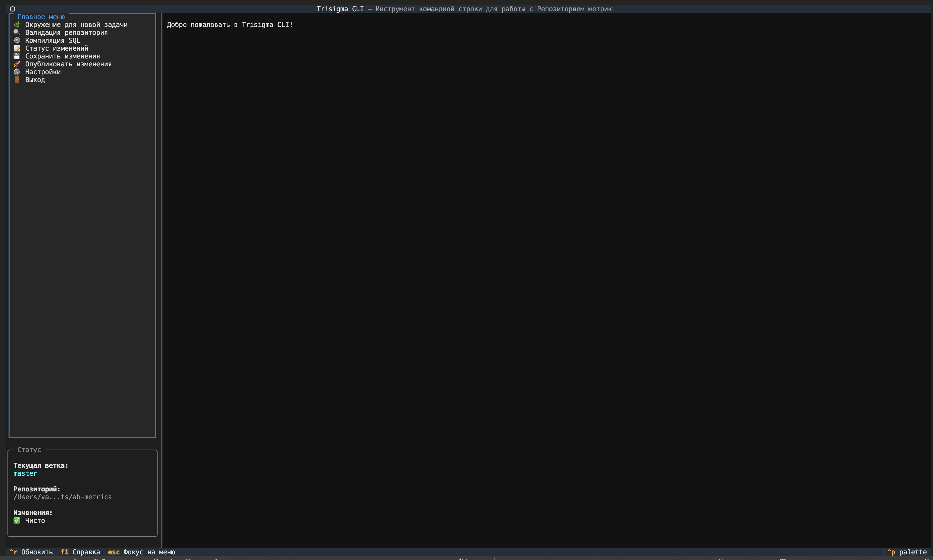Click the circle icon in the header

pos(12,9)
